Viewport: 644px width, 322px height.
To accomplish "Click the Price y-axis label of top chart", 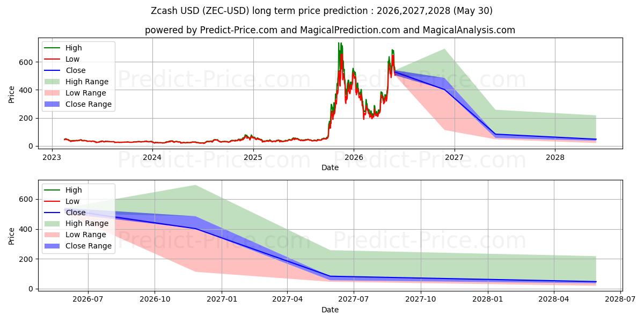I will [x=12, y=94].
